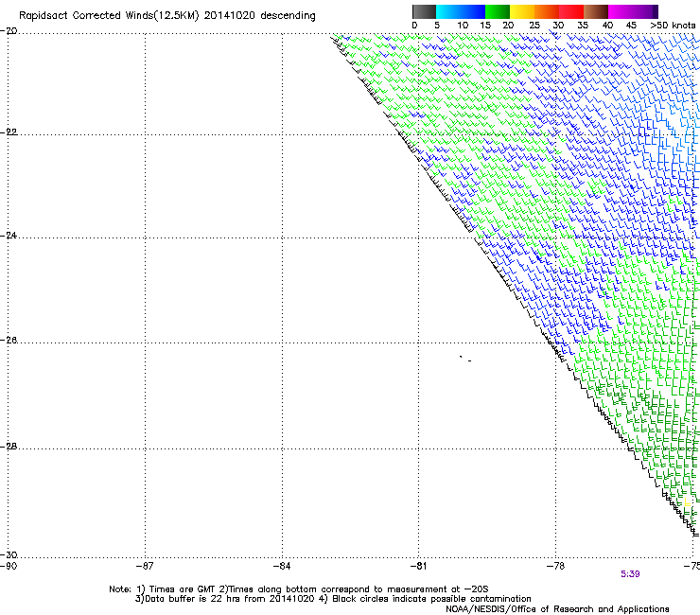Image resolution: width=700 pixels, height=615 pixels.
Task: Click the brown 35-40 knots legend color
Action: click(596, 11)
